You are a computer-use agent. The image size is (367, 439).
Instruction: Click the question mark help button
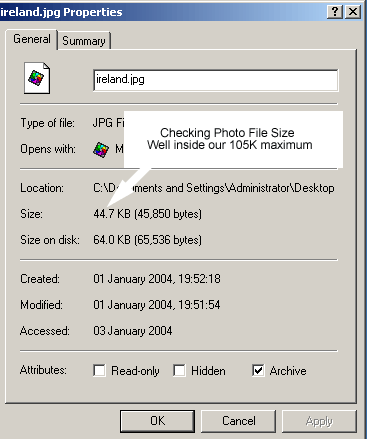coord(335,12)
